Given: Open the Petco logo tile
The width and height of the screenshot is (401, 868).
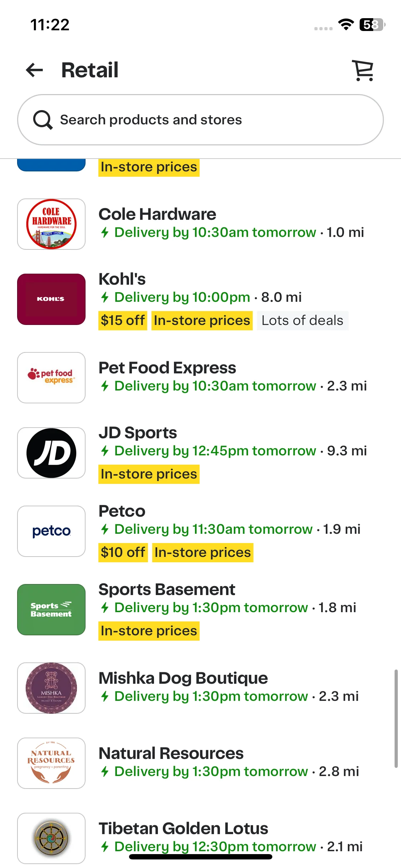Looking at the screenshot, I should [x=51, y=531].
